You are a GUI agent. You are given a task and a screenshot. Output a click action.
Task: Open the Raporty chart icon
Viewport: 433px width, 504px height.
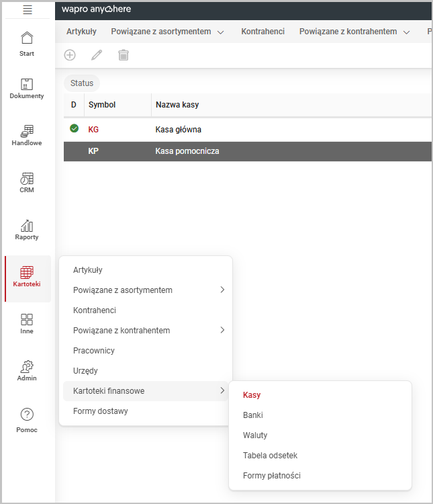27,230
